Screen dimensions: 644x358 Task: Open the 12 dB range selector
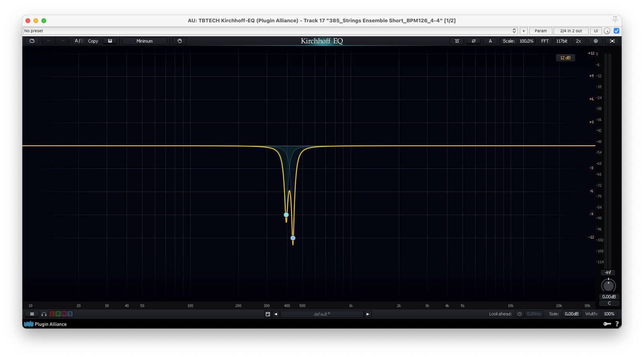[565, 58]
